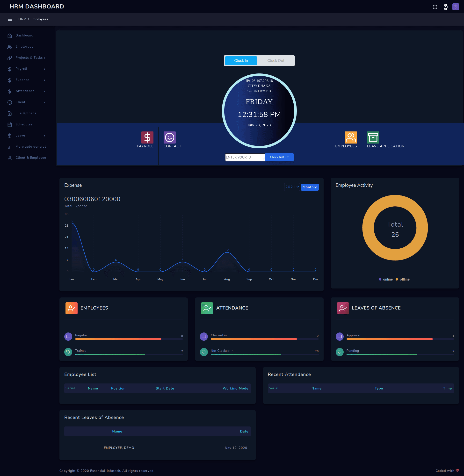Toggle the sun light-mode icon
Viewport: 464px width, 476px height.
pos(435,7)
